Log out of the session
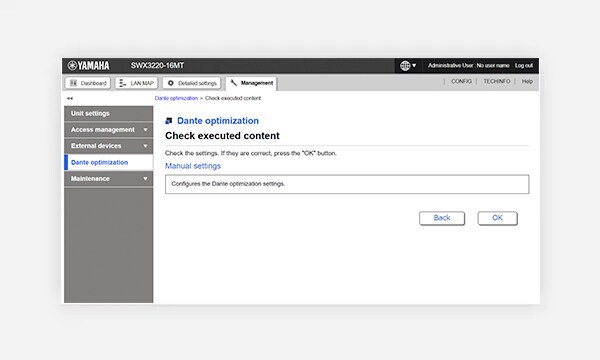This screenshot has height=360, width=600. coord(523,66)
